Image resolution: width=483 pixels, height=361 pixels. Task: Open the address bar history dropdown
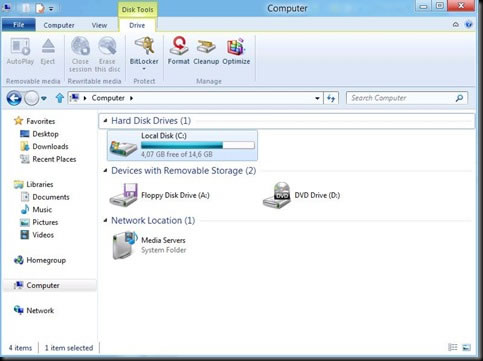click(x=317, y=98)
